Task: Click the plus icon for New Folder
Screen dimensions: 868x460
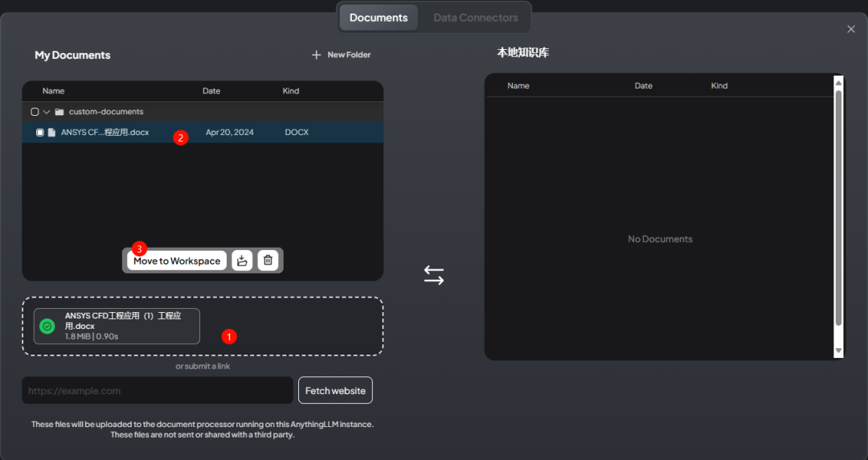Action: 316,55
